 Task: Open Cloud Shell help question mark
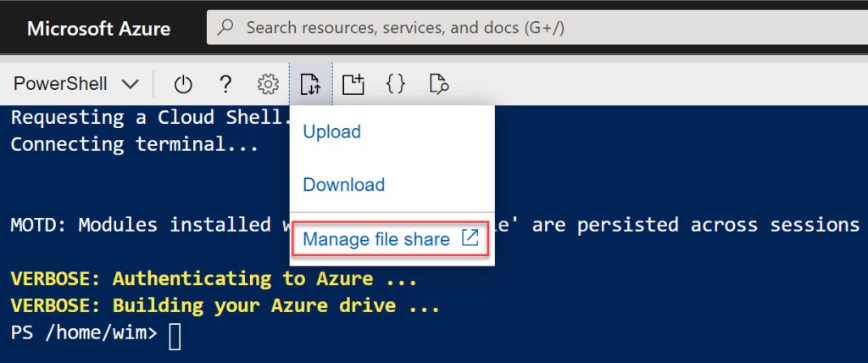tap(225, 84)
